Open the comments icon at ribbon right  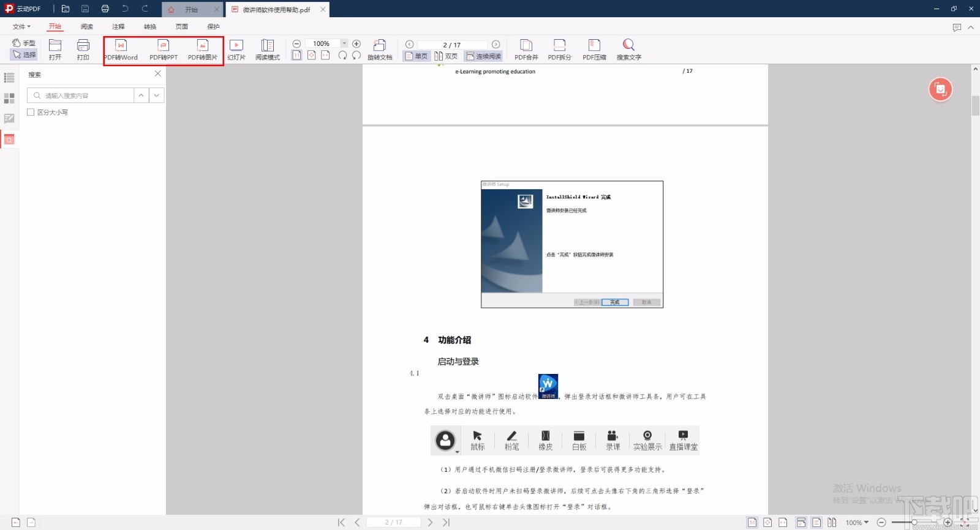[x=957, y=28]
